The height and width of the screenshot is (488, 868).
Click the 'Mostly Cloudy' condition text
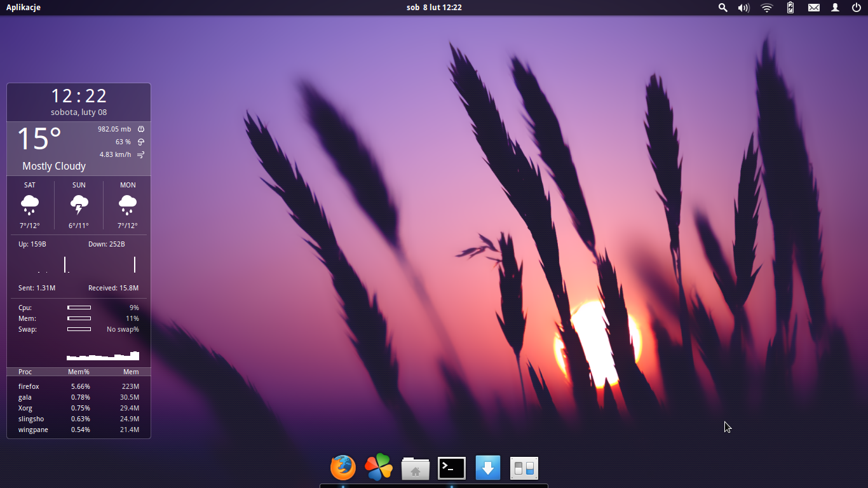(54, 166)
